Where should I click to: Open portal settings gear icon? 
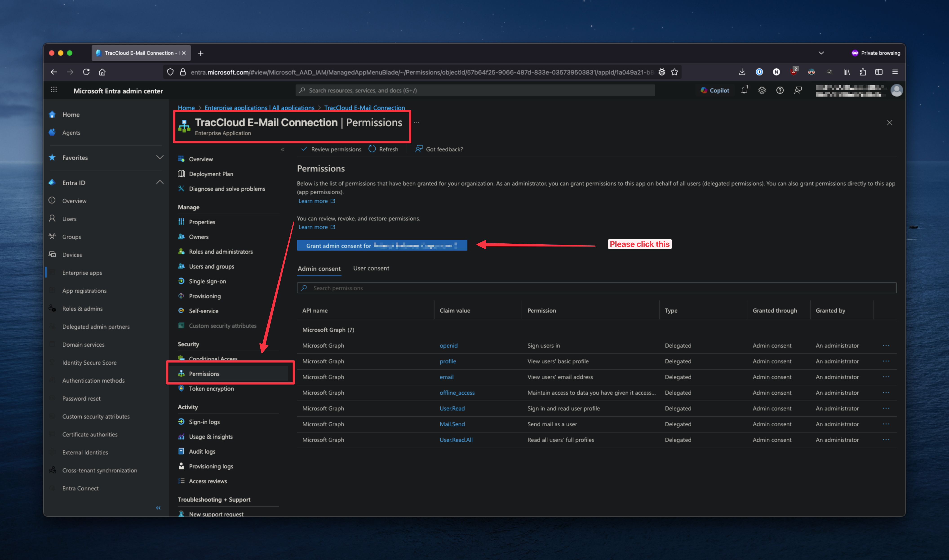[x=762, y=90]
